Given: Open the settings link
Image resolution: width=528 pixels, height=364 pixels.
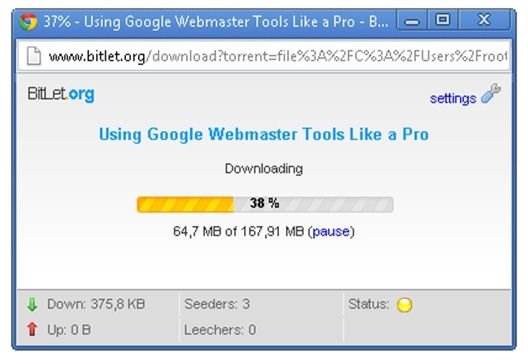Looking at the screenshot, I should (453, 98).
